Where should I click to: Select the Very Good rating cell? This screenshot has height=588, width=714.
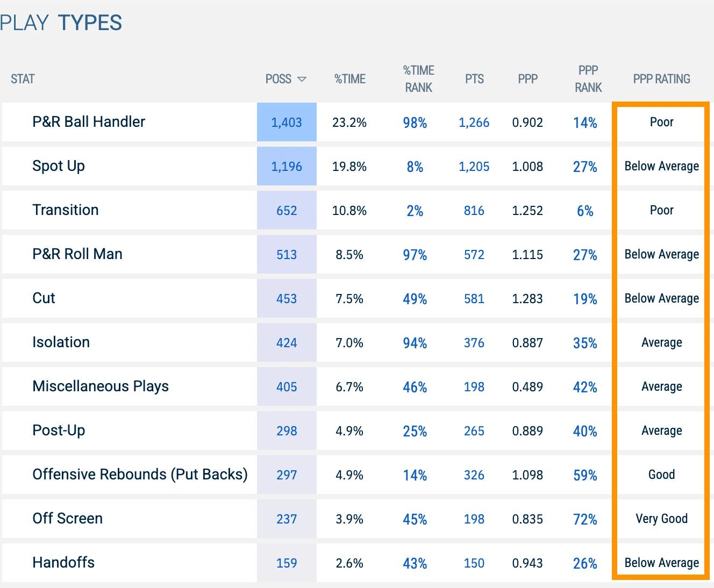pos(661,519)
